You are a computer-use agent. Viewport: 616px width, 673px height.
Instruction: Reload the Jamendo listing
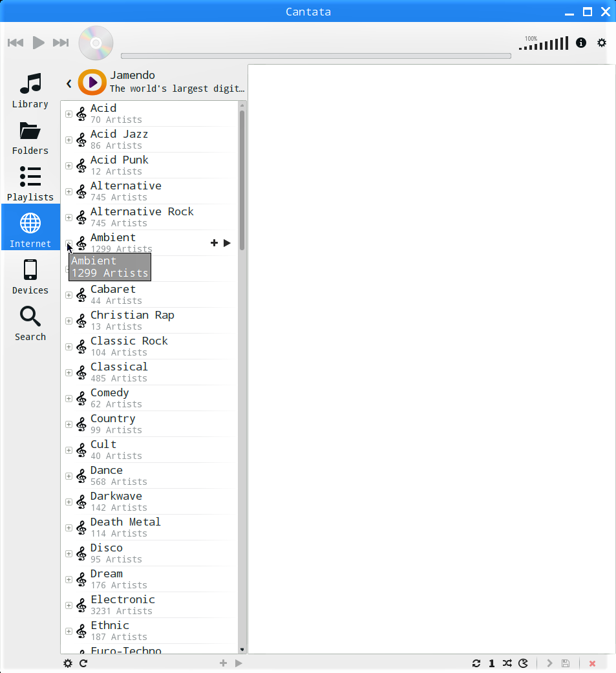point(84,663)
